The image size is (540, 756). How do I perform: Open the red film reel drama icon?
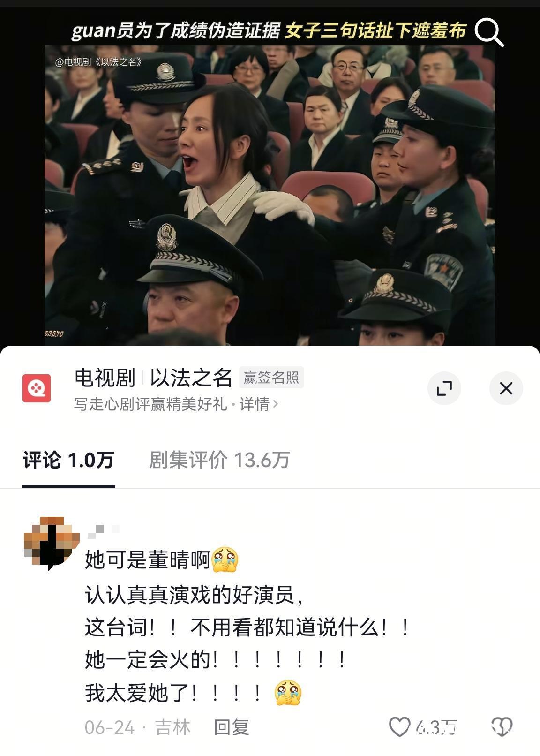(x=37, y=388)
